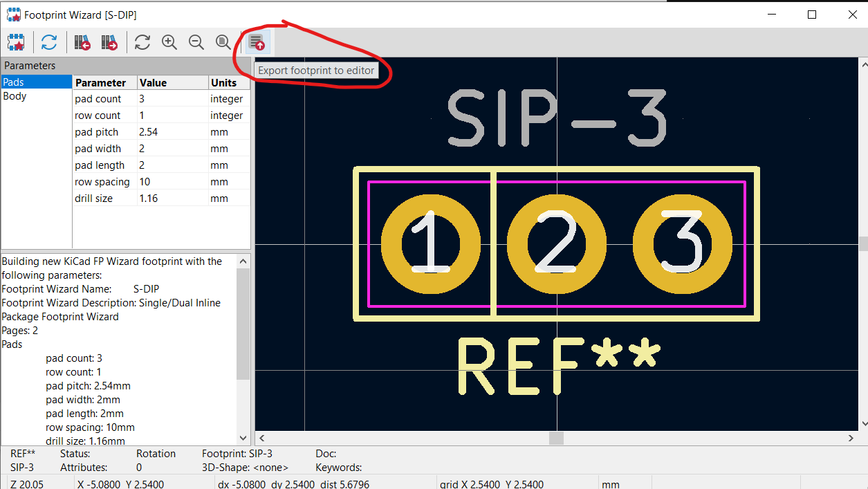The width and height of the screenshot is (868, 489).
Task: Edit the pad pitch value field
Action: pyautogui.click(x=172, y=132)
